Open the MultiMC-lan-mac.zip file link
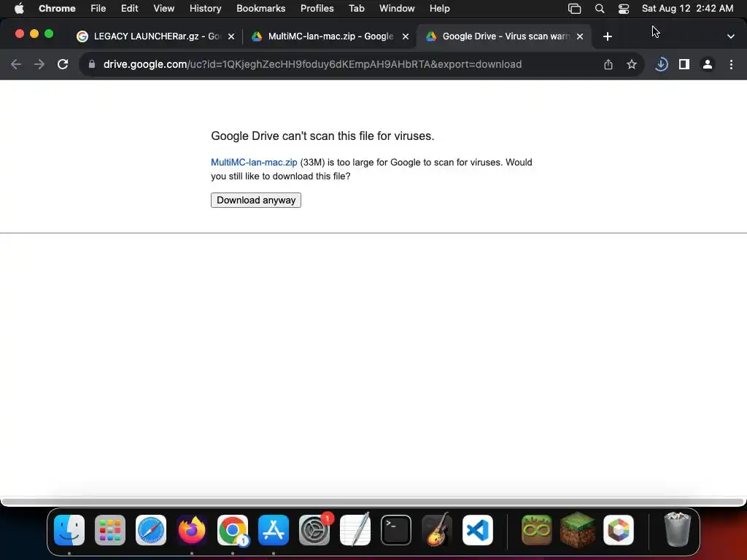The width and height of the screenshot is (747, 560). 254,163
